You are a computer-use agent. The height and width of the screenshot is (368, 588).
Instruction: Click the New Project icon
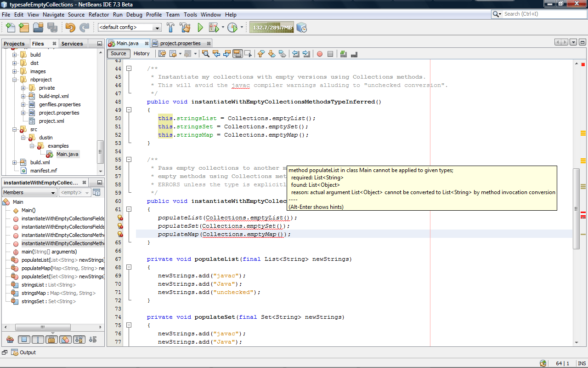[24, 28]
